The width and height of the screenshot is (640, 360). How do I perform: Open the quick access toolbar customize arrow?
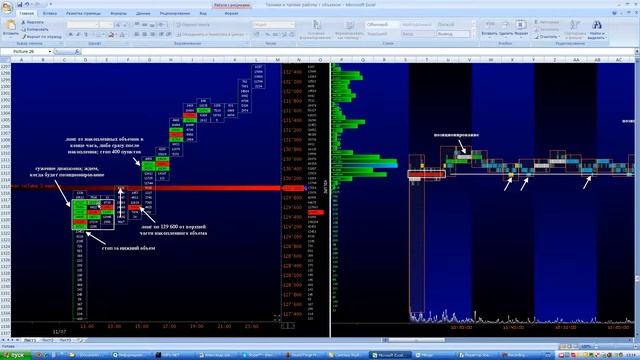[51, 4]
